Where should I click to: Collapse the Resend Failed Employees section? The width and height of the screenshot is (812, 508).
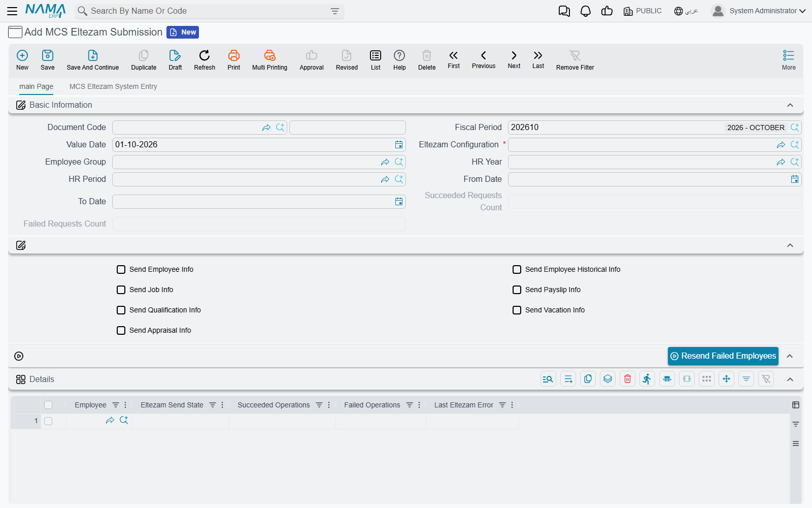(790, 356)
